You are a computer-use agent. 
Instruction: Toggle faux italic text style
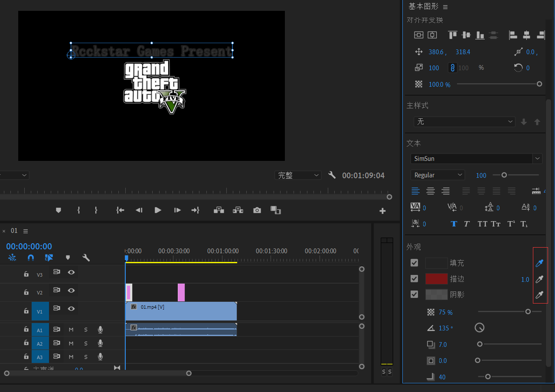pos(467,224)
